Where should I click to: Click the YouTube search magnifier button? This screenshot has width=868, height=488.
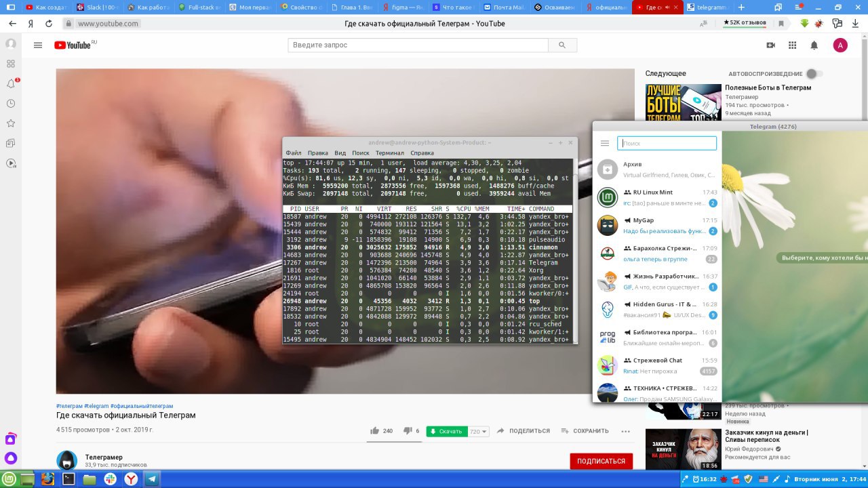pos(562,45)
